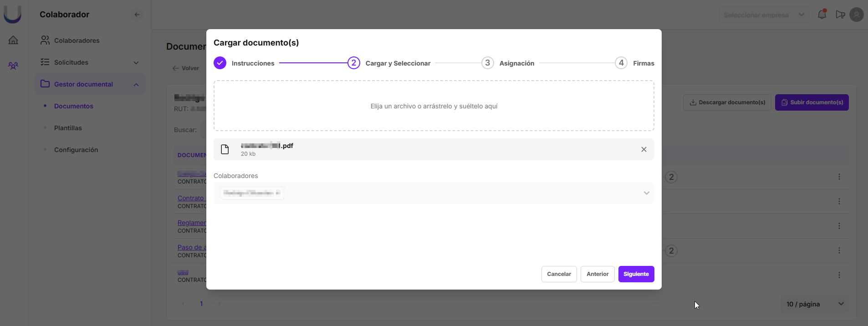Open Configuración in sidebar

pyautogui.click(x=76, y=150)
